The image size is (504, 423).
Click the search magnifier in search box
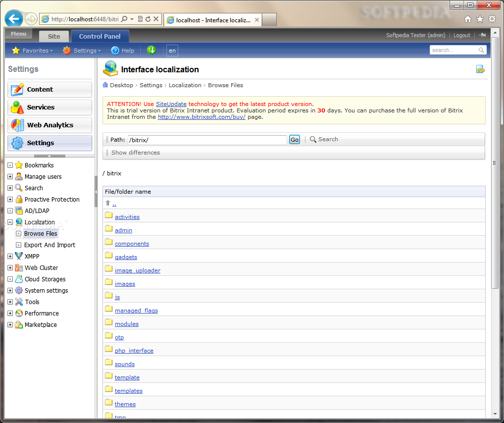point(481,50)
